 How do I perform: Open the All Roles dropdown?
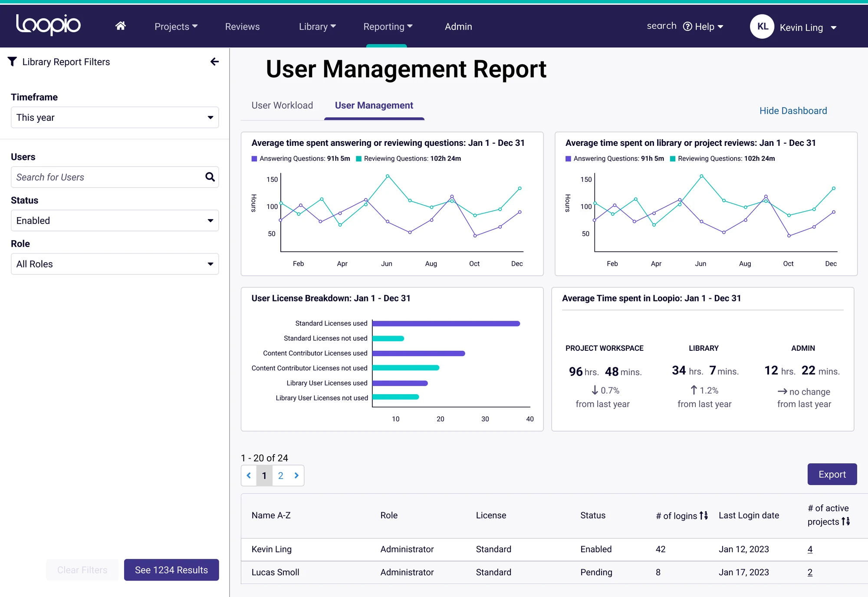[x=115, y=264]
